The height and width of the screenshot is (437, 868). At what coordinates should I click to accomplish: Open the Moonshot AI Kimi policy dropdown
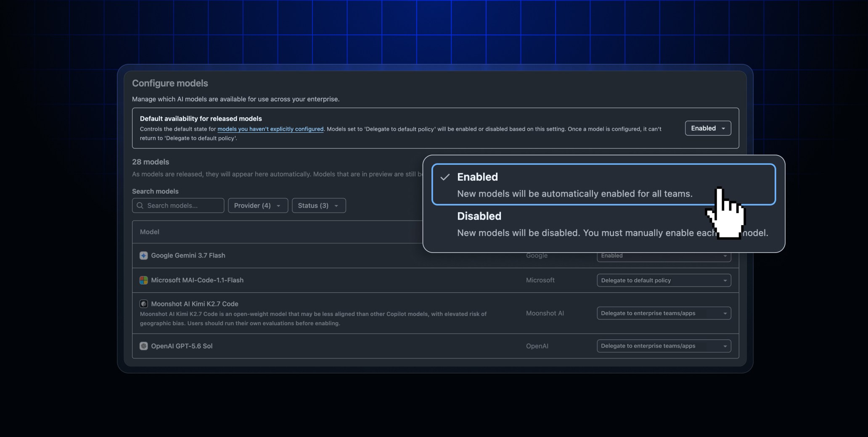664,313
